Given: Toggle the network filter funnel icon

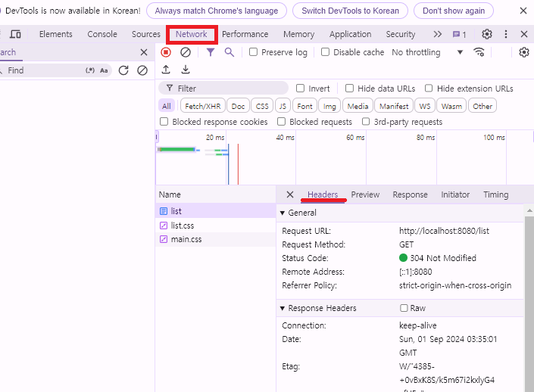Looking at the screenshot, I should pyautogui.click(x=211, y=52).
